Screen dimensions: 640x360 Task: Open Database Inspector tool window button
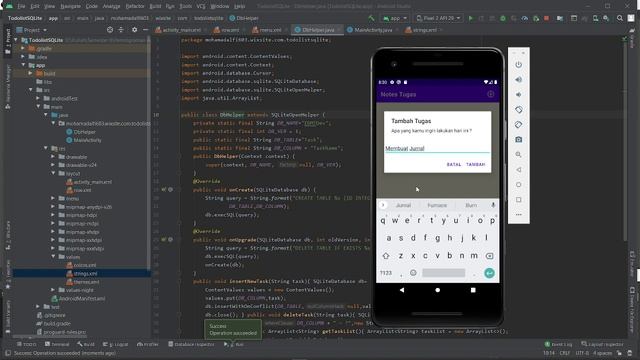pyautogui.click(x=191, y=344)
